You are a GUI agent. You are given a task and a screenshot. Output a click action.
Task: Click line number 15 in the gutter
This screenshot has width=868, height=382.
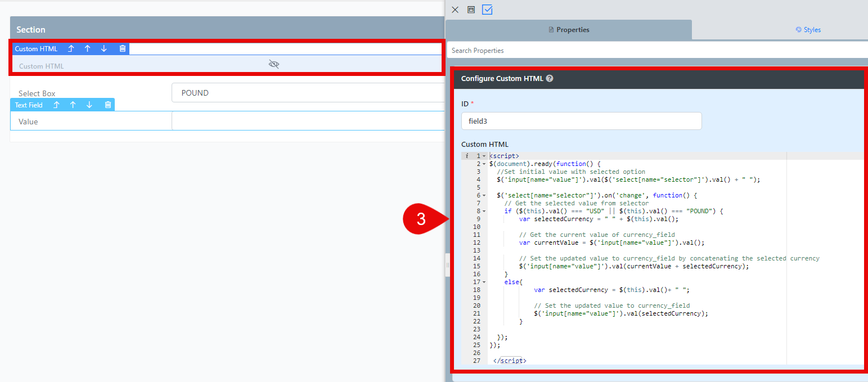click(x=476, y=266)
